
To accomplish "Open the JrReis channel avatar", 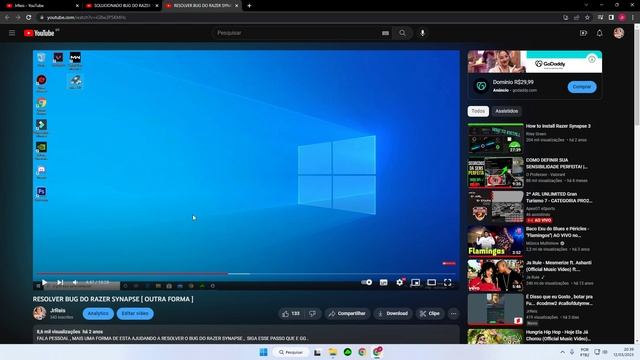I will coord(40,313).
